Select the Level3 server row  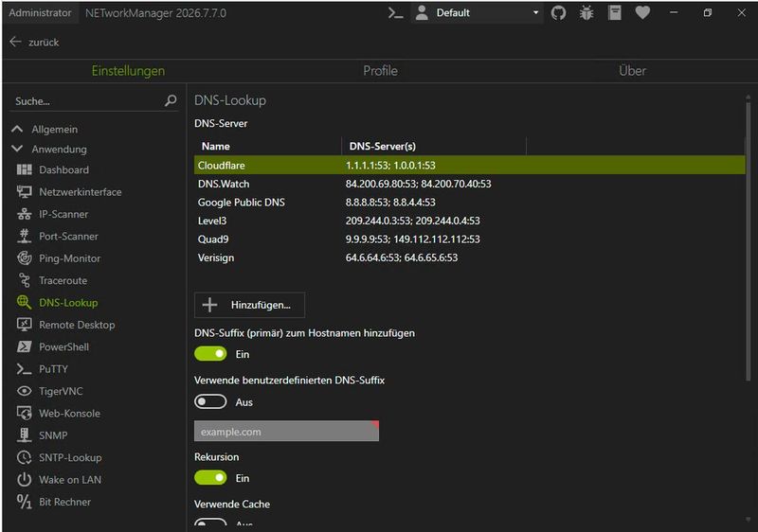click(469, 221)
